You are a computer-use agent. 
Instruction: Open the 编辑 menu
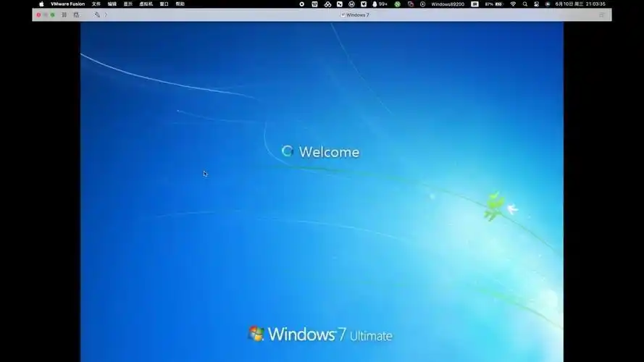point(112,4)
